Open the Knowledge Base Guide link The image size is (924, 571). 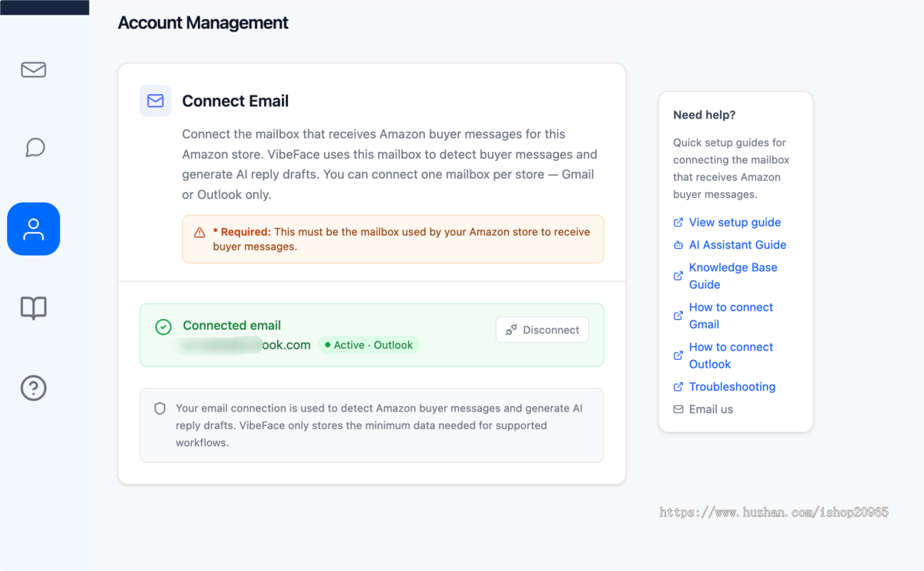[x=733, y=276]
